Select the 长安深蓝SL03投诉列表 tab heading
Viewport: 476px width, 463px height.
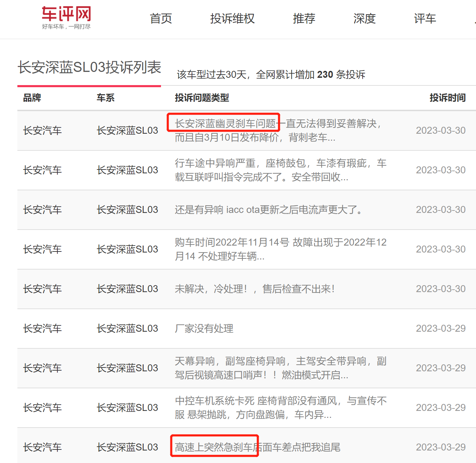(89, 67)
